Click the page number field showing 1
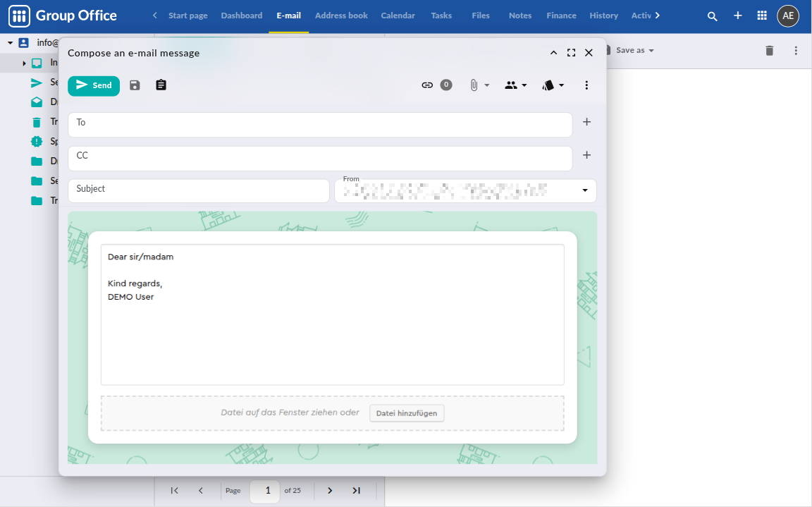812x507 pixels. point(264,490)
